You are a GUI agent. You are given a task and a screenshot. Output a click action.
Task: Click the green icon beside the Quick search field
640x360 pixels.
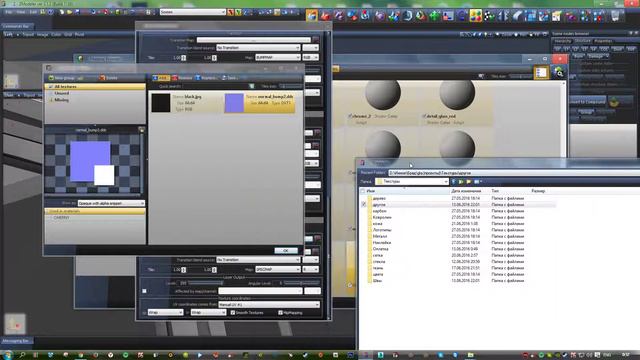pyautogui.click(x=252, y=86)
